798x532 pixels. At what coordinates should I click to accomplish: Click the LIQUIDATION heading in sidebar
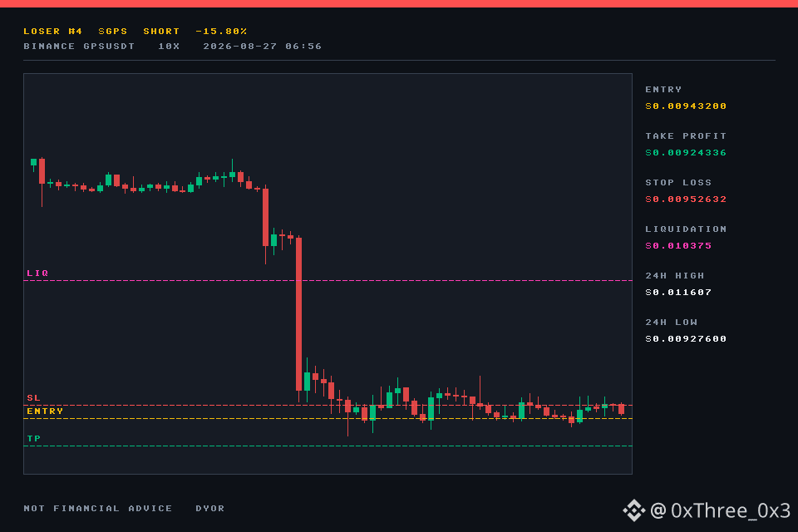[686, 229]
